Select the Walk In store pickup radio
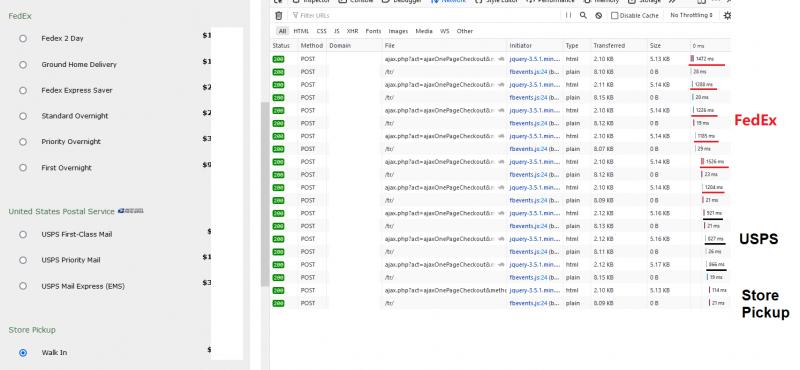The width and height of the screenshot is (800, 370). (x=23, y=353)
